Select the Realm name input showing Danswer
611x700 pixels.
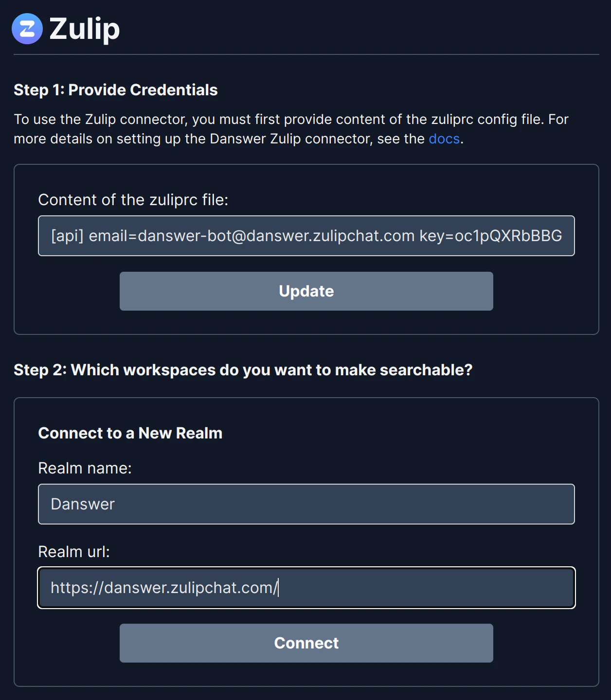(306, 504)
